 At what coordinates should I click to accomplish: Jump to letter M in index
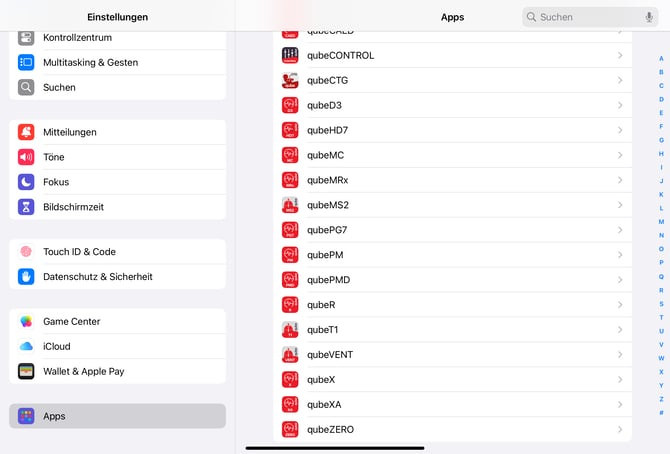pyautogui.click(x=661, y=221)
